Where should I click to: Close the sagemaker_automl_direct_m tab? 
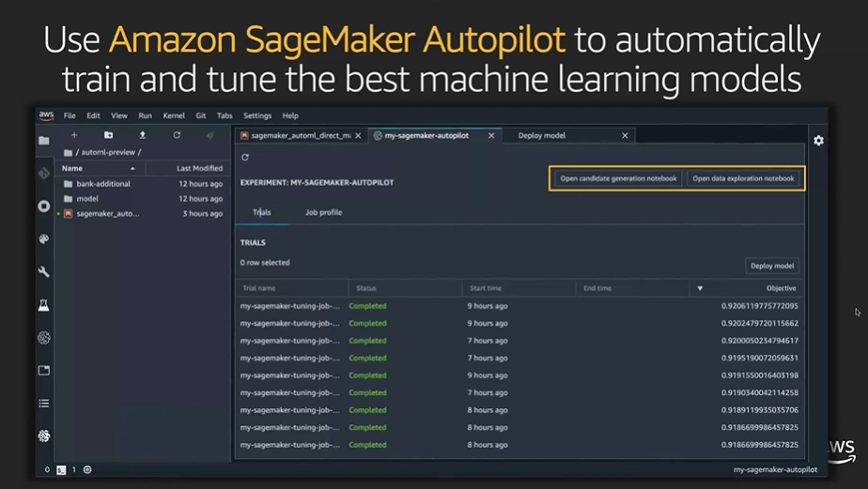[358, 135]
